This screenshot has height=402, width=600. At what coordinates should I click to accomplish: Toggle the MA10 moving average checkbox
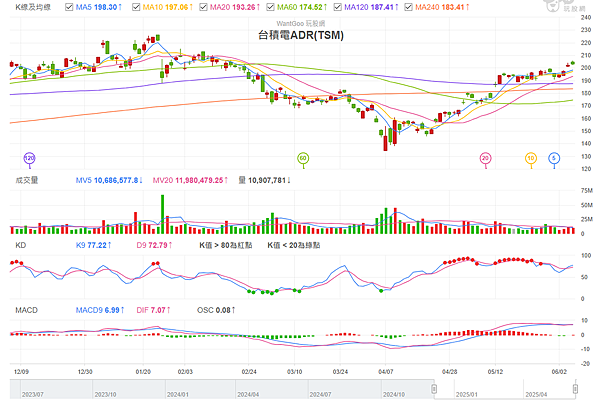[136, 7]
